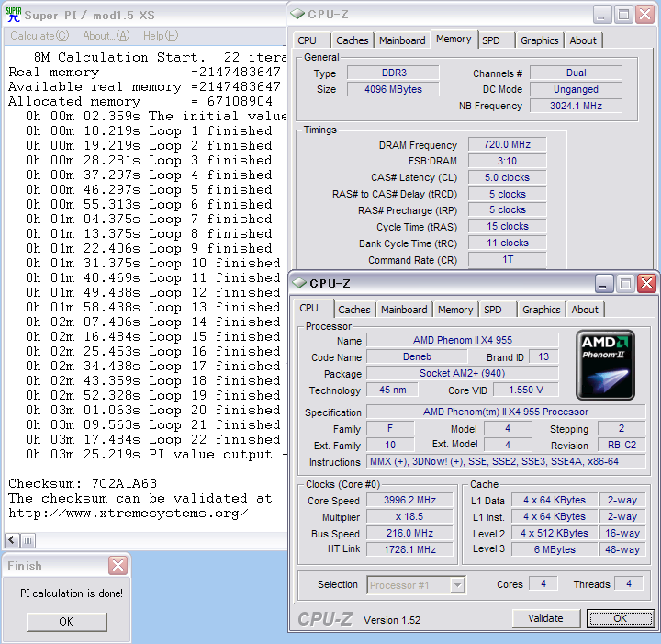Click the Channels # value Dual
661x644 pixels.
[576, 73]
